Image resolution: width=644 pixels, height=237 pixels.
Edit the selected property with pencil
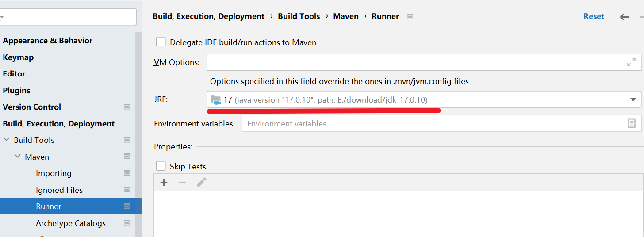pyautogui.click(x=202, y=182)
